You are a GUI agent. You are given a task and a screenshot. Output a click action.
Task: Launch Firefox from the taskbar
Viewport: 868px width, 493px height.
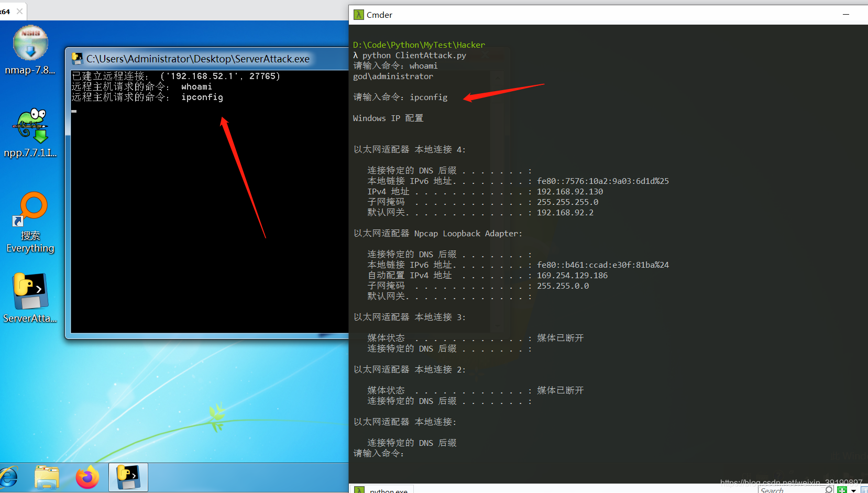87,477
